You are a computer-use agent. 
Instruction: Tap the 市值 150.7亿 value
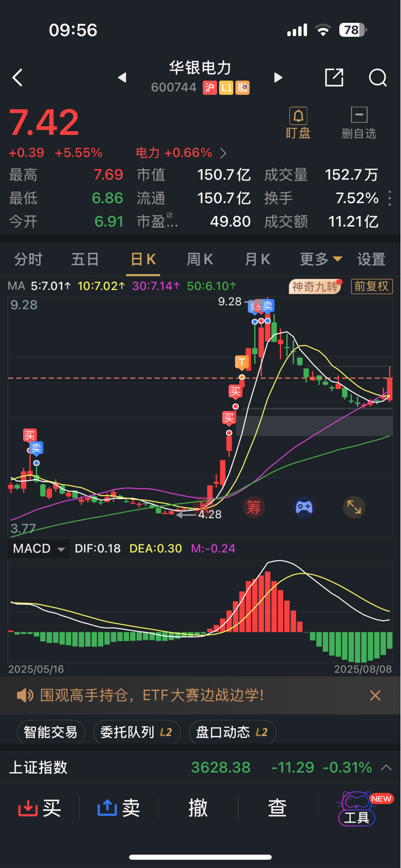click(224, 175)
